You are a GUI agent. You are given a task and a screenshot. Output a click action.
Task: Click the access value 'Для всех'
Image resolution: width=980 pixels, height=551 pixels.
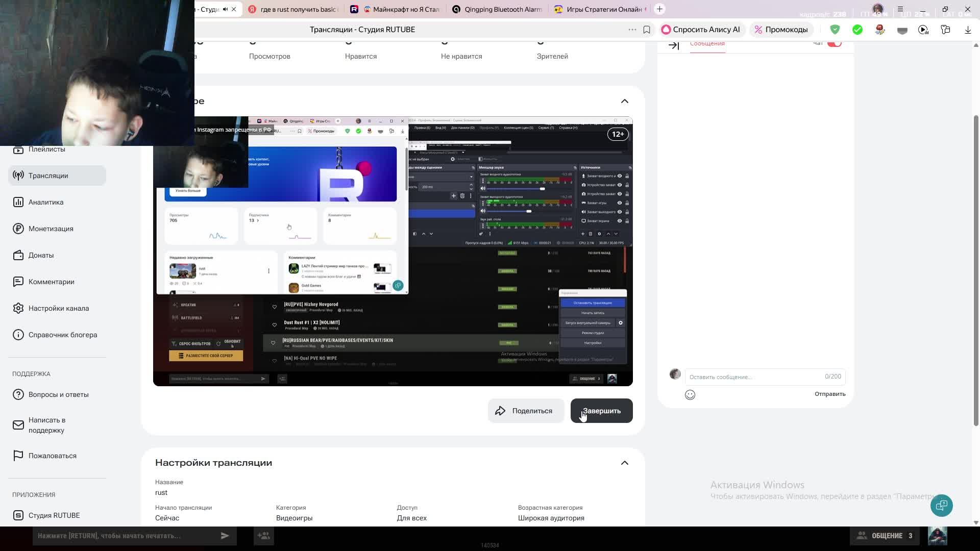tap(412, 518)
